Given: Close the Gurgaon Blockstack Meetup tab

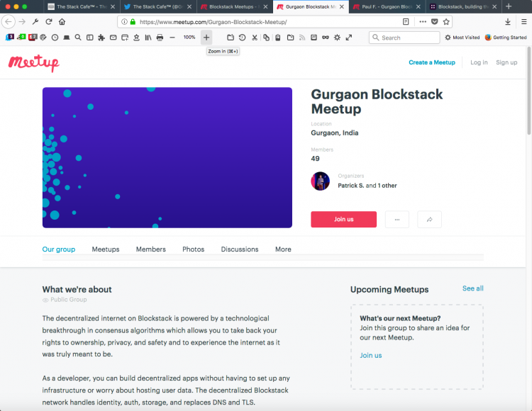Looking at the screenshot, I should (342, 7).
